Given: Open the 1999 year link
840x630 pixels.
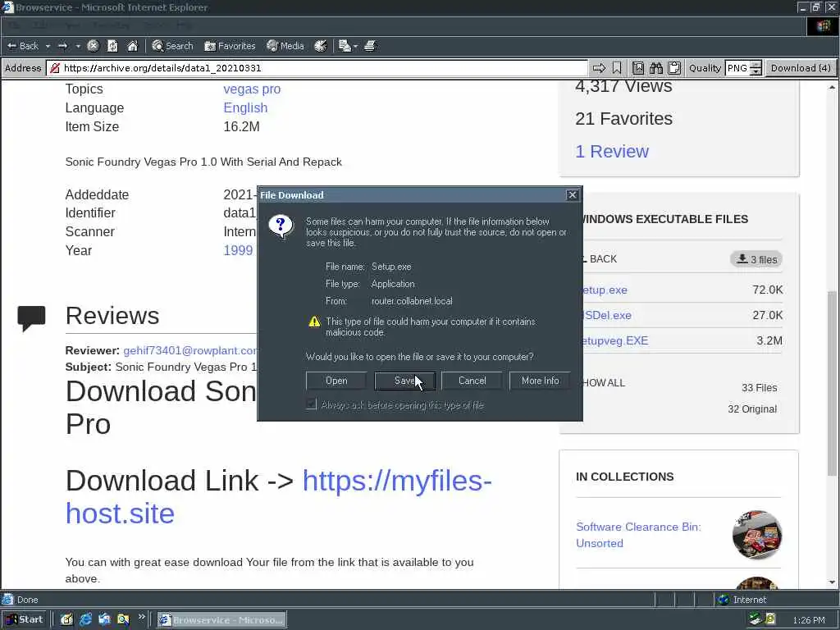Looking at the screenshot, I should coord(238,250).
